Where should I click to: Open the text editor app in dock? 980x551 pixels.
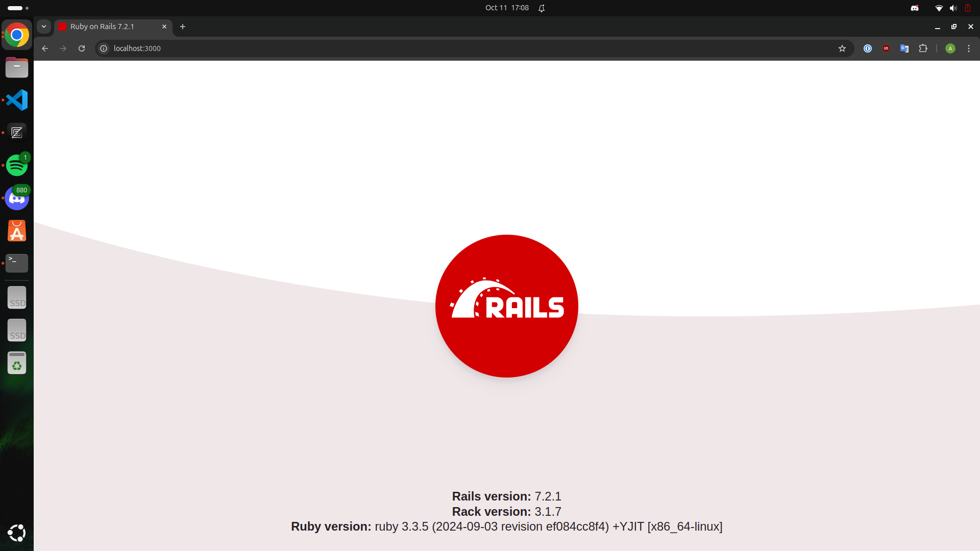(x=17, y=133)
